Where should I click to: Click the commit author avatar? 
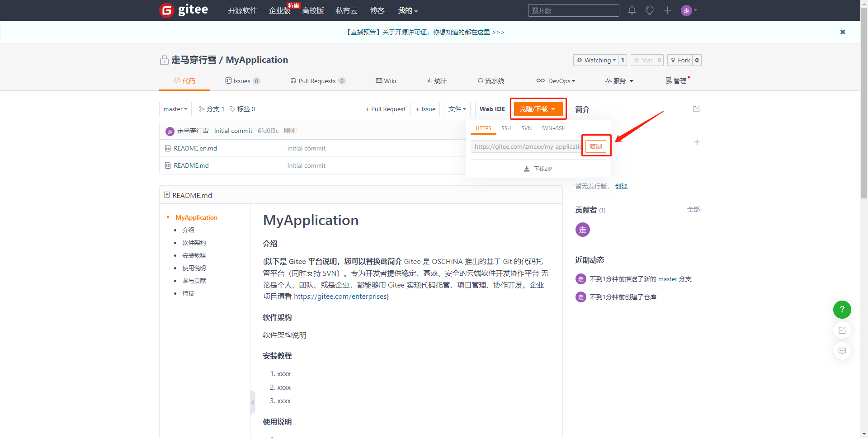click(x=170, y=131)
